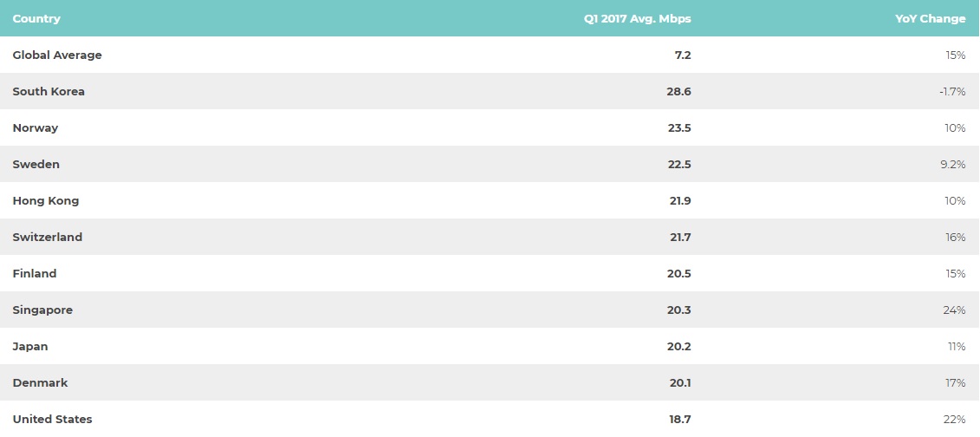Click South Korea's 28.6 Mbps value

click(678, 91)
